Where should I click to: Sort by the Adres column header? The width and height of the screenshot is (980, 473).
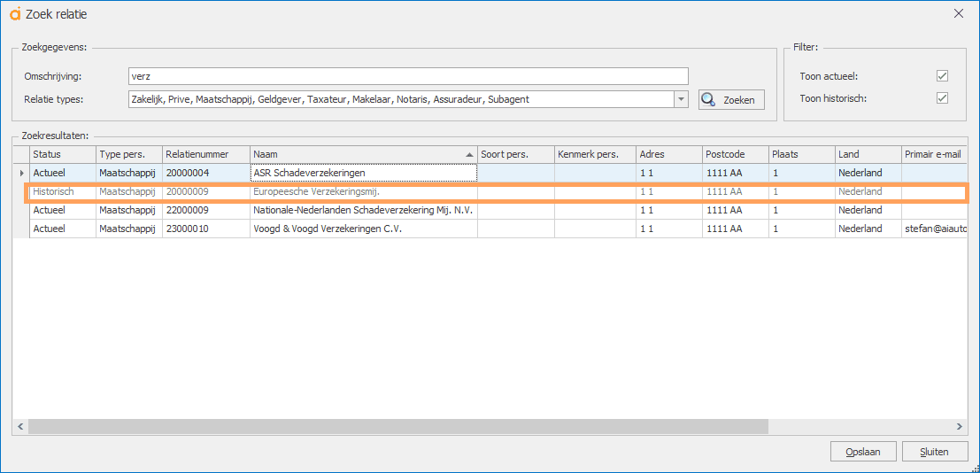click(668, 154)
